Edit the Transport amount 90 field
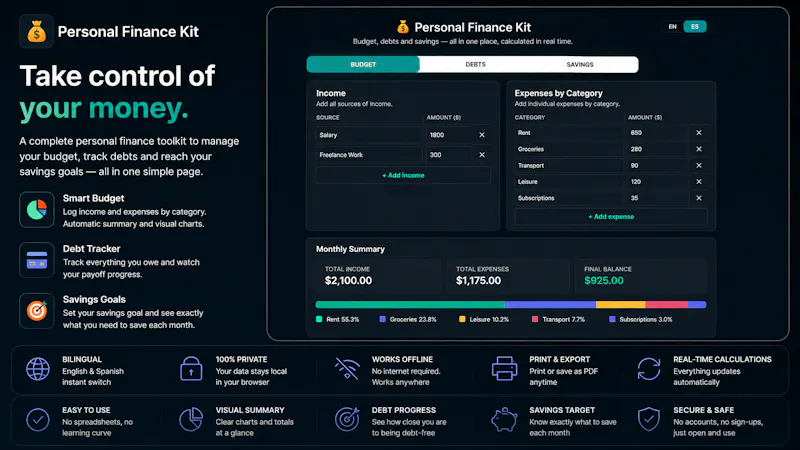 click(657, 165)
